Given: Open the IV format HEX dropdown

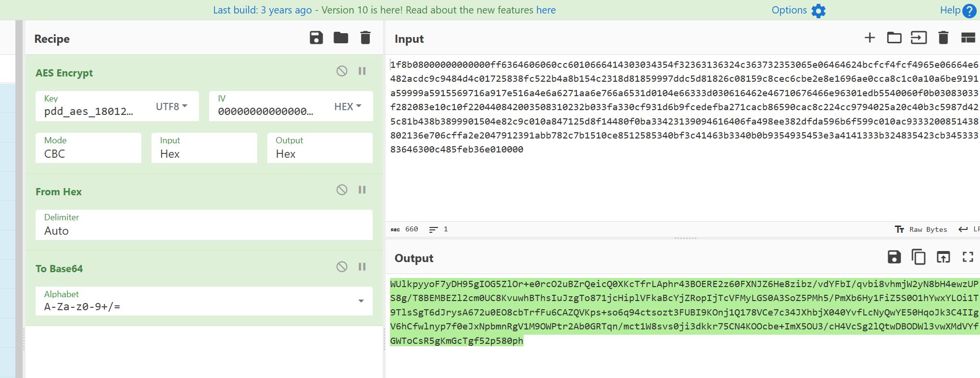Looking at the screenshot, I should pyautogui.click(x=348, y=106).
